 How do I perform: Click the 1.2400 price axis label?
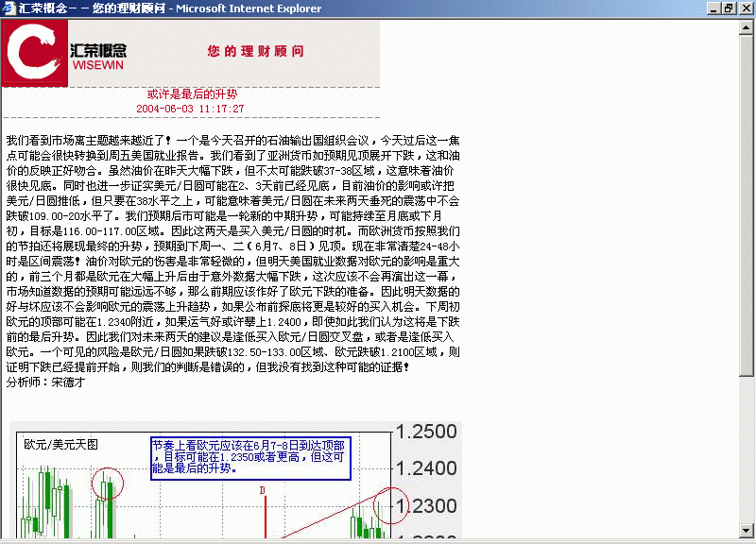[x=426, y=467]
